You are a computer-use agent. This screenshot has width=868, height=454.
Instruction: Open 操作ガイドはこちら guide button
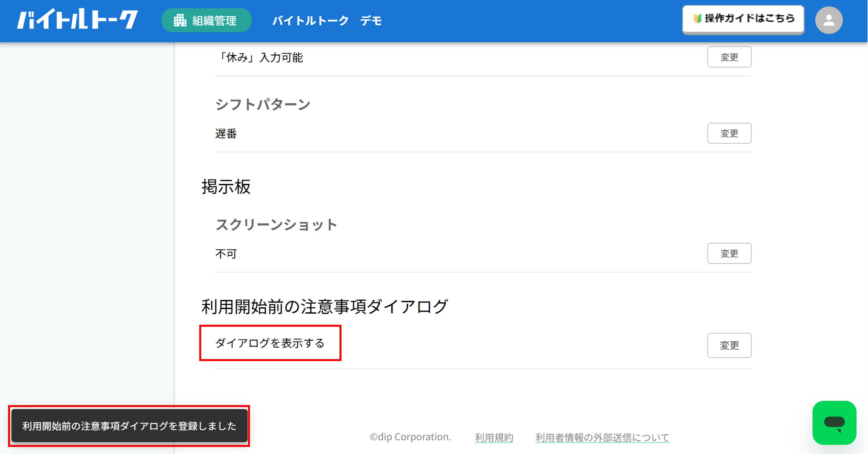pos(743,20)
